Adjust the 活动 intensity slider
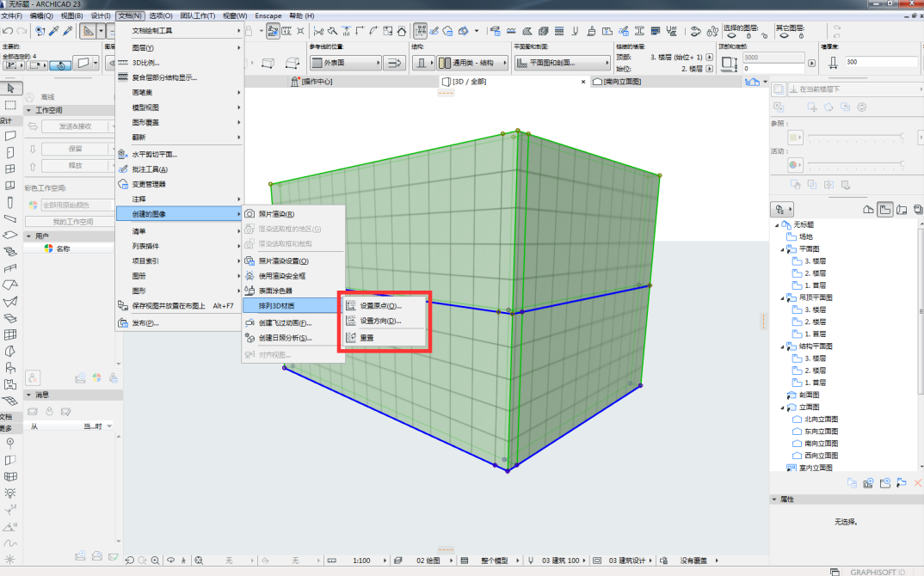 (x=856, y=163)
